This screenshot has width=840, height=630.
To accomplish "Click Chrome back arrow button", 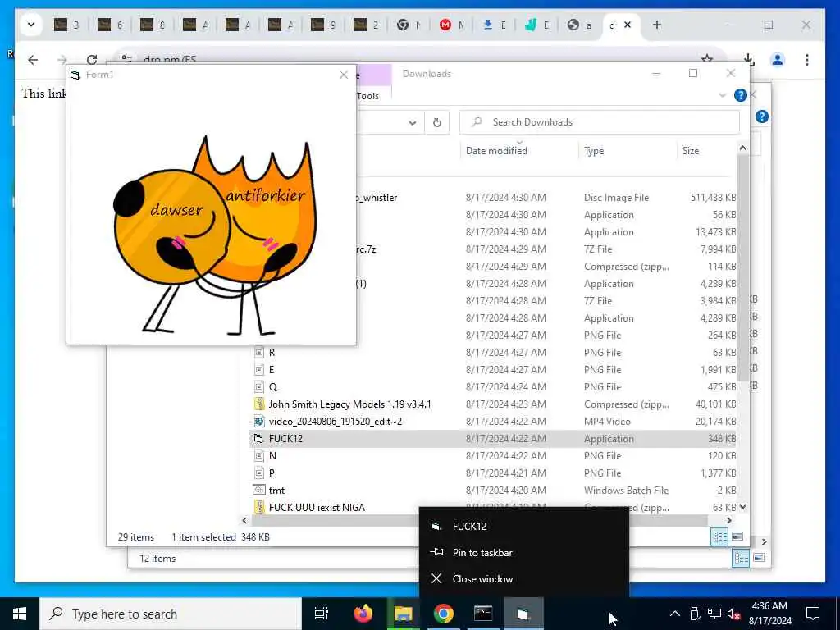I will [x=33, y=59].
